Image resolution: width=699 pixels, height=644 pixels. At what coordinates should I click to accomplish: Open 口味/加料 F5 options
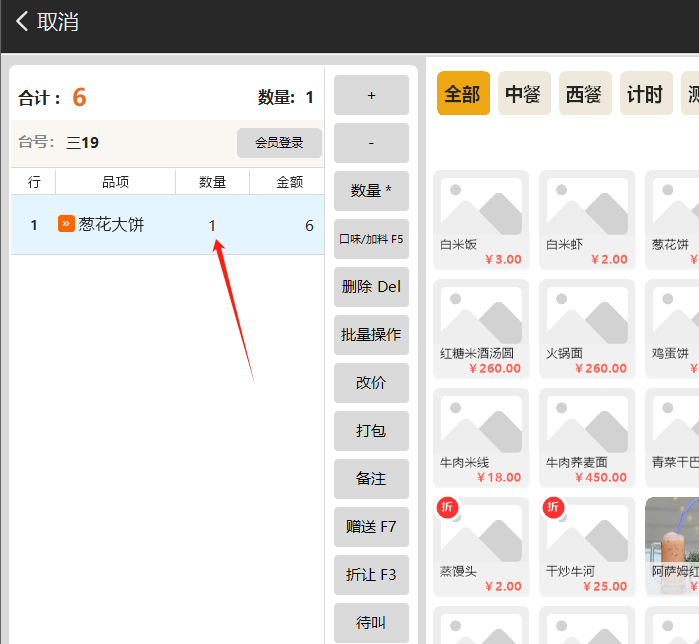pyautogui.click(x=371, y=239)
